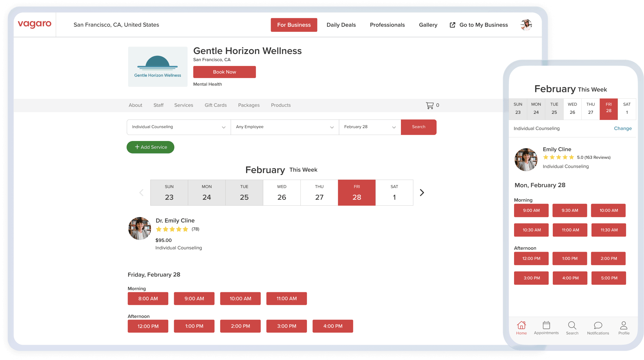644x360 pixels.
Task: Choose the 9:30 AM slot on mobile
Action: [x=570, y=211]
